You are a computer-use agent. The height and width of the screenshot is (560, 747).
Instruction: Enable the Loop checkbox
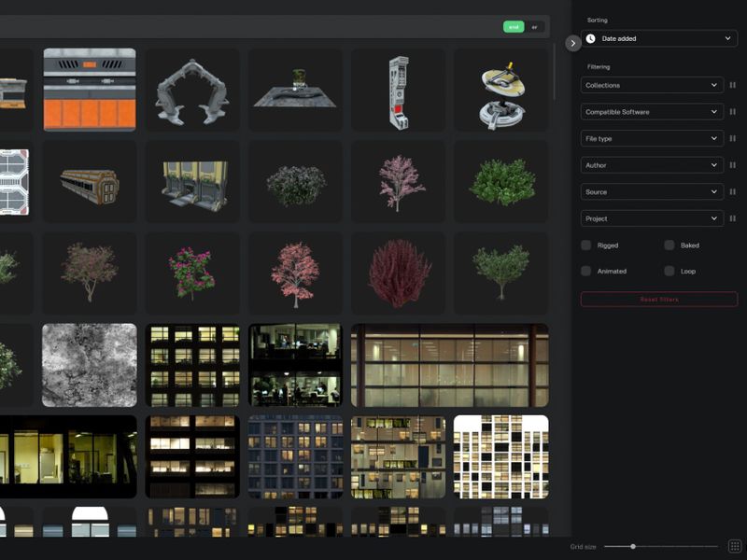point(669,272)
